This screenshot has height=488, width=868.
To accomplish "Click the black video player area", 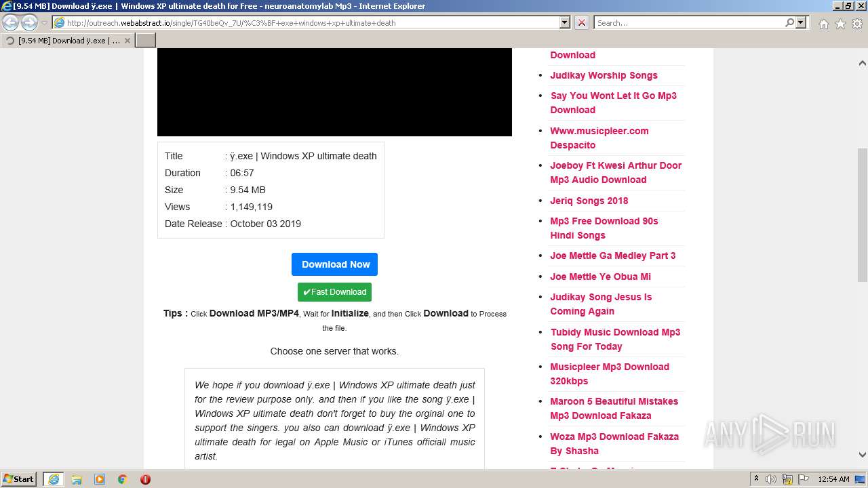I will point(334,92).
